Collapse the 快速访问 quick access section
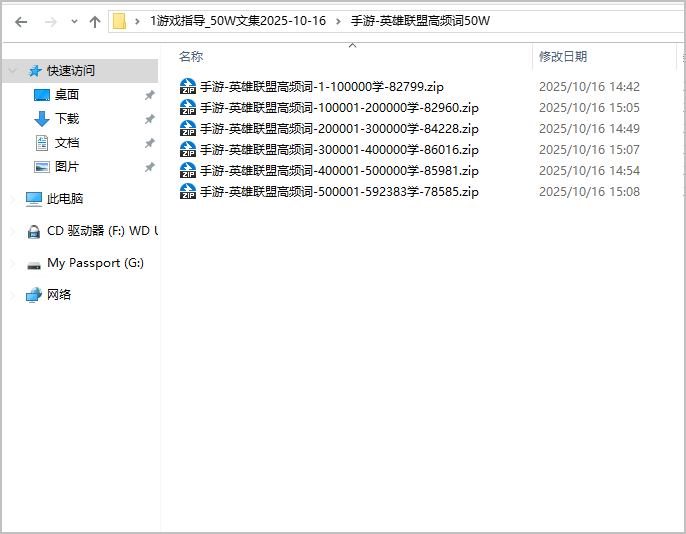 click(12, 71)
